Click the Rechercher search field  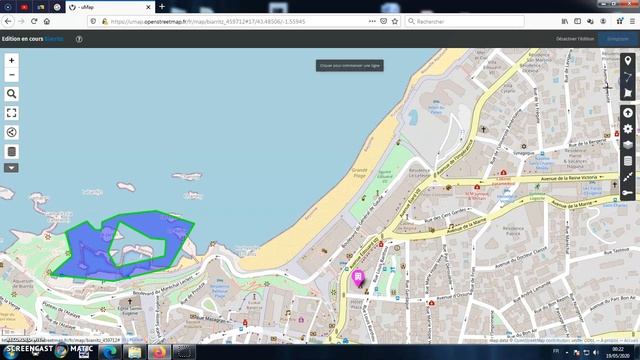(x=464, y=21)
